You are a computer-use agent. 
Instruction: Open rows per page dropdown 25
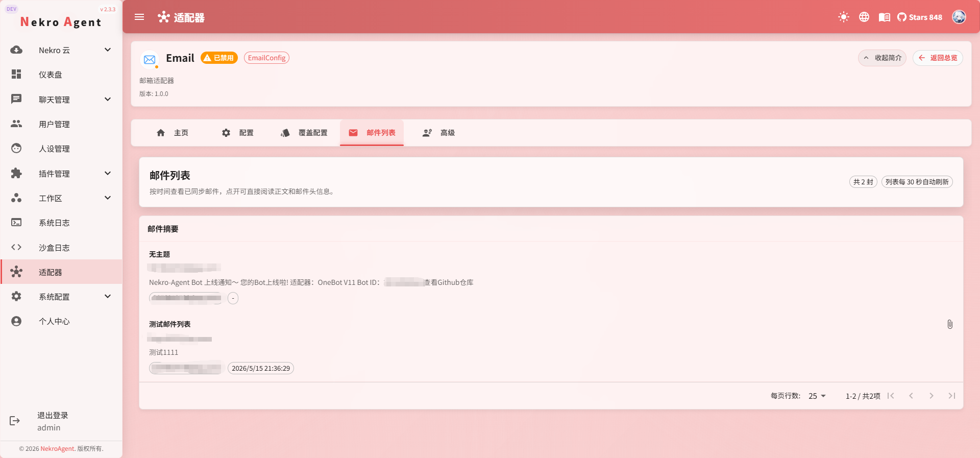(817, 396)
